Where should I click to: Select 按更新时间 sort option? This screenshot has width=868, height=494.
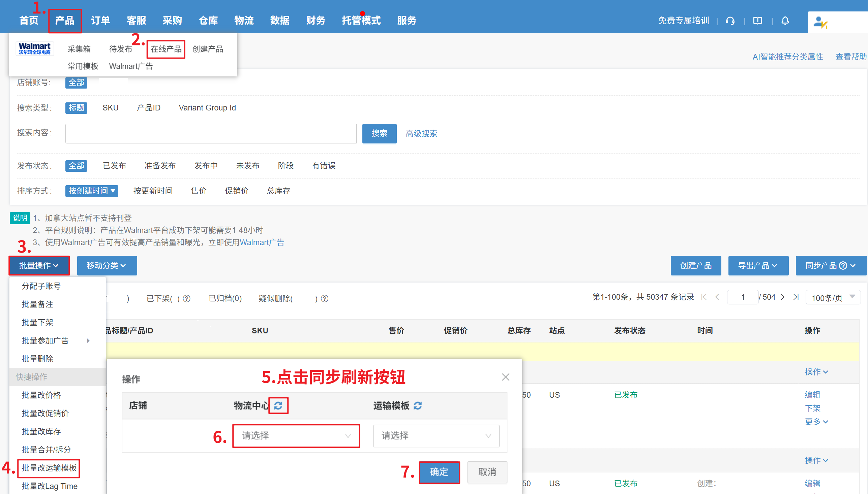(x=153, y=191)
